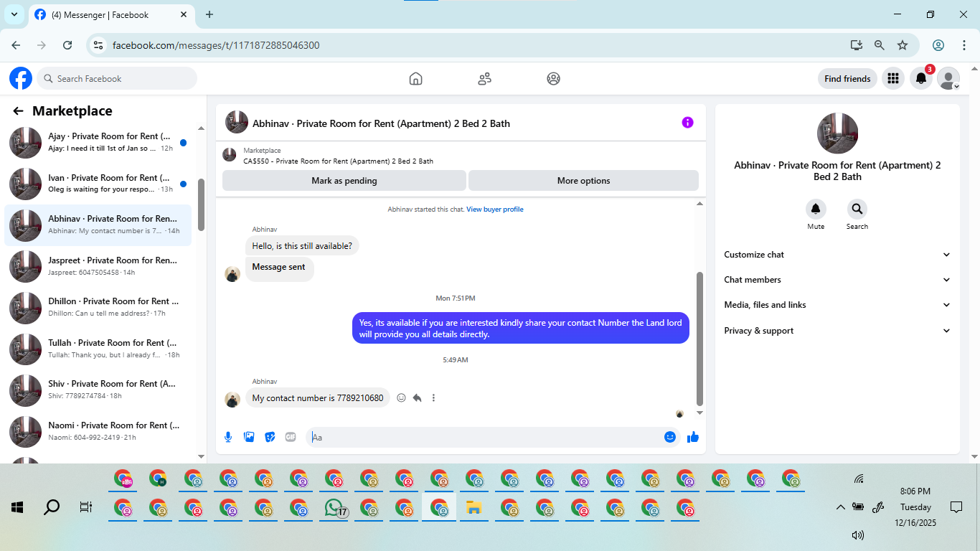This screenshot has width=980, height=551.
Task: Open the Groups icon in top navigation
Action: click(553, 79)
